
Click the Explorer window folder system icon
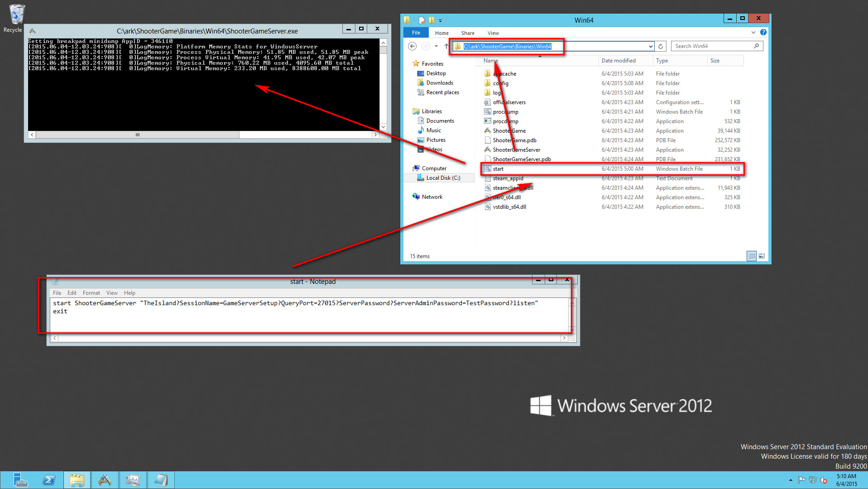coord(407,20)
